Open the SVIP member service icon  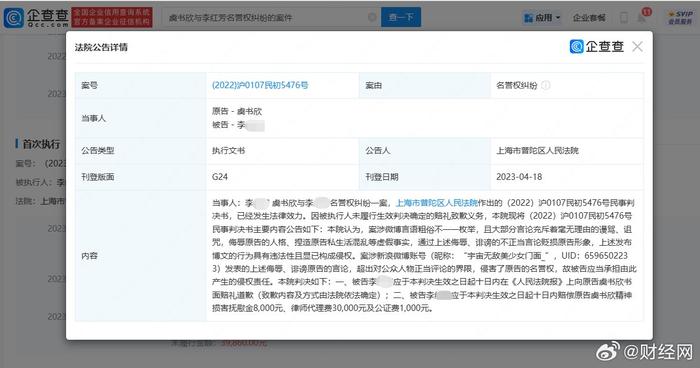click(680, 17)
